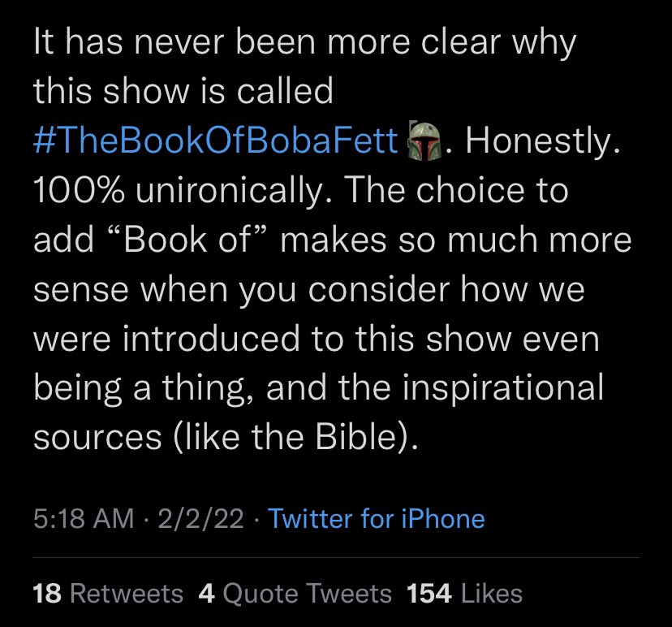View the 18 Retweets list
The height and width of the screenshot is (627, 672).
108,594
